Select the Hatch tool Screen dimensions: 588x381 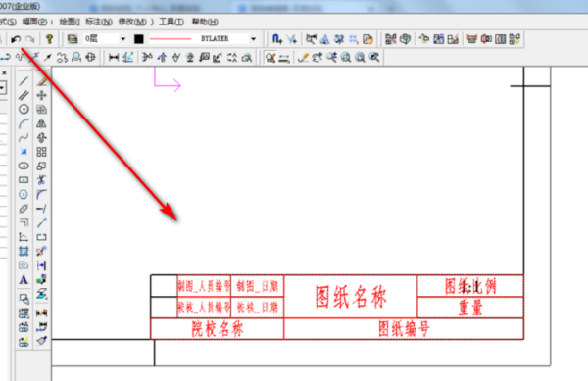coord(24,251)
